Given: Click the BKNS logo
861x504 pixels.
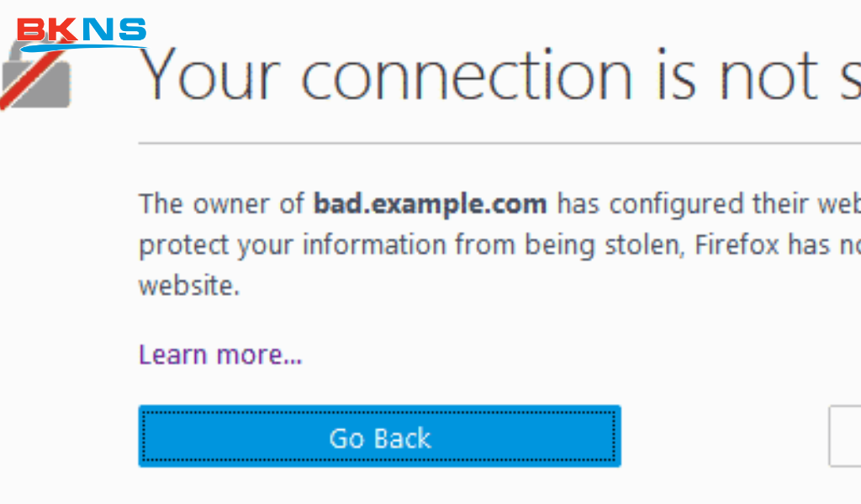Looking at the screenshot, I should pos(82,33).
